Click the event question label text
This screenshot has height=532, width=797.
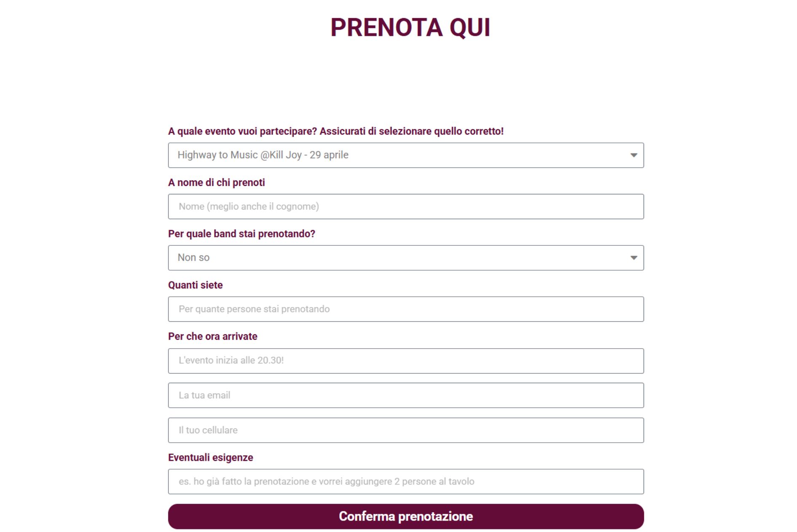[x=335, y=131]
